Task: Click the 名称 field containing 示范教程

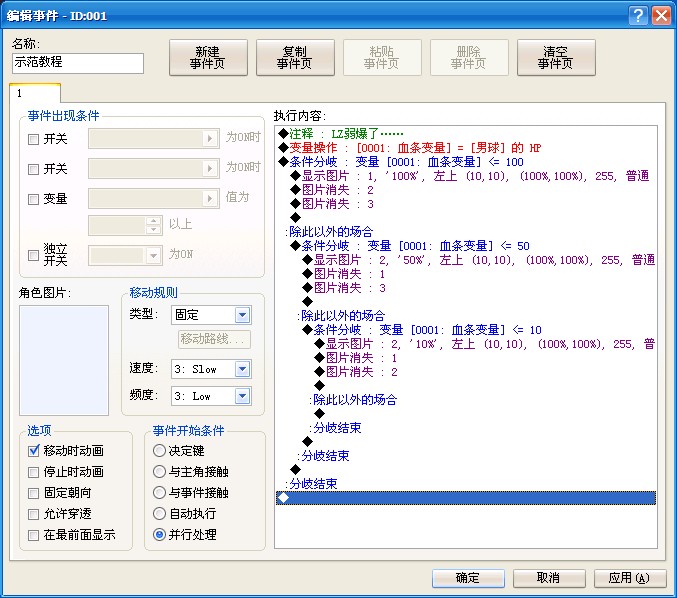Action: (78, 63)
